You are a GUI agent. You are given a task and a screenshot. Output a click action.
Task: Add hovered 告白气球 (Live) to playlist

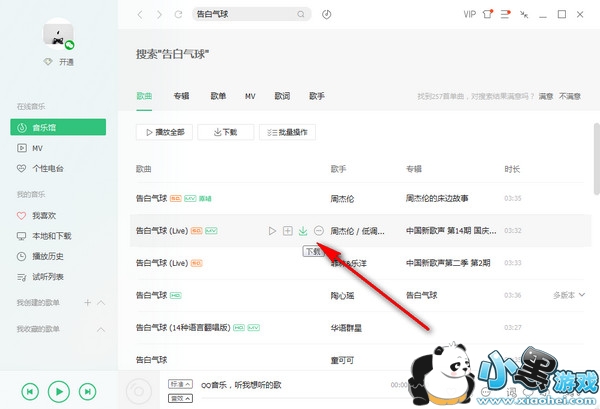pos(288,231)
